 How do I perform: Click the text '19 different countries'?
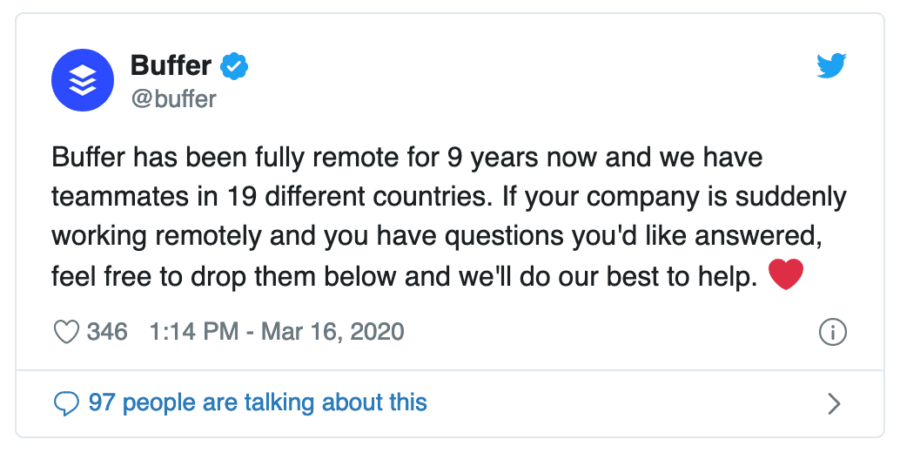coord(360,197)
